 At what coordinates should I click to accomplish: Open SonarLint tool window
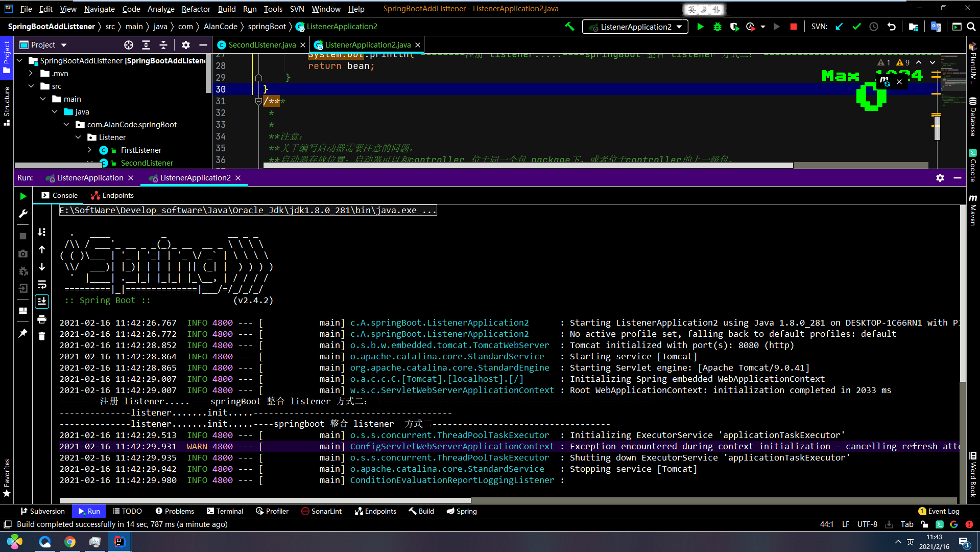click(322, 511)
